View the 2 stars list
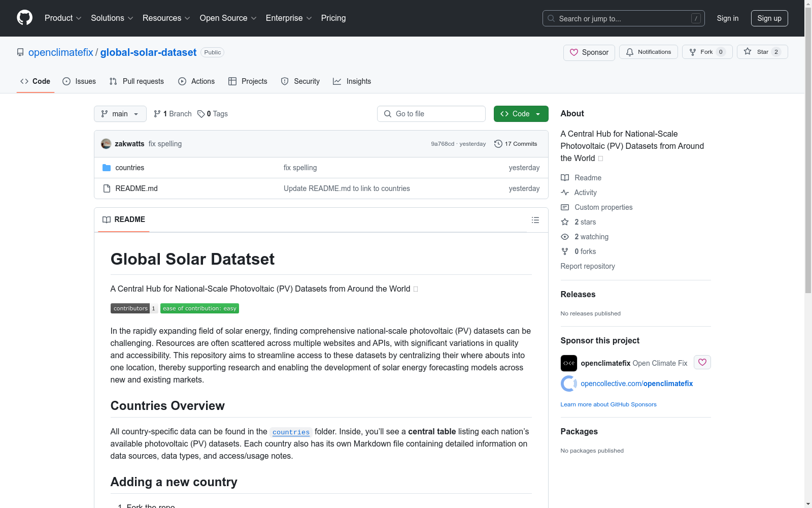The image size is (812, 508). point(579,222)
